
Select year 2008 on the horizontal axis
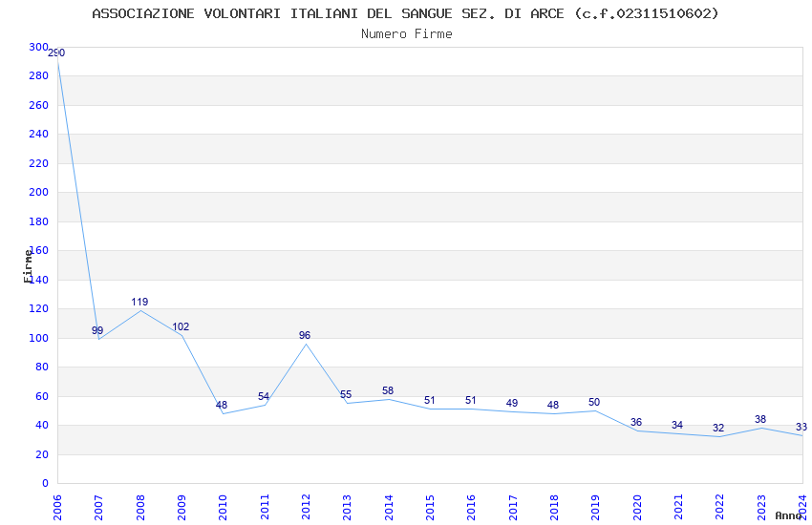tap(140, 505)
